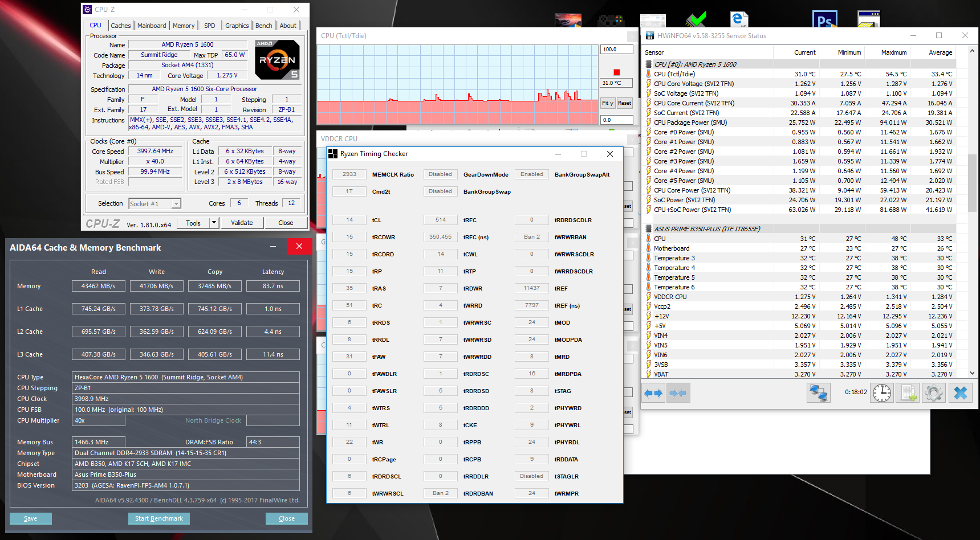
Task: Click the blue X icon in HWiNFO toolbar
Action: pos(961,393)
